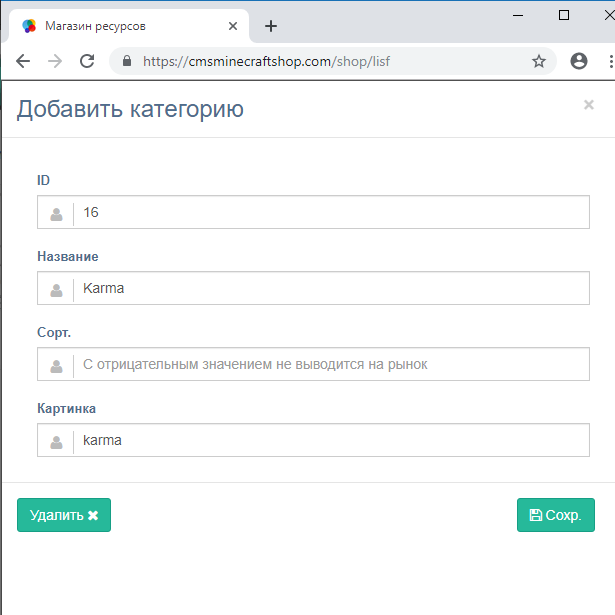
Task: Click the Название field with Karma
Action: coord(330,289)
